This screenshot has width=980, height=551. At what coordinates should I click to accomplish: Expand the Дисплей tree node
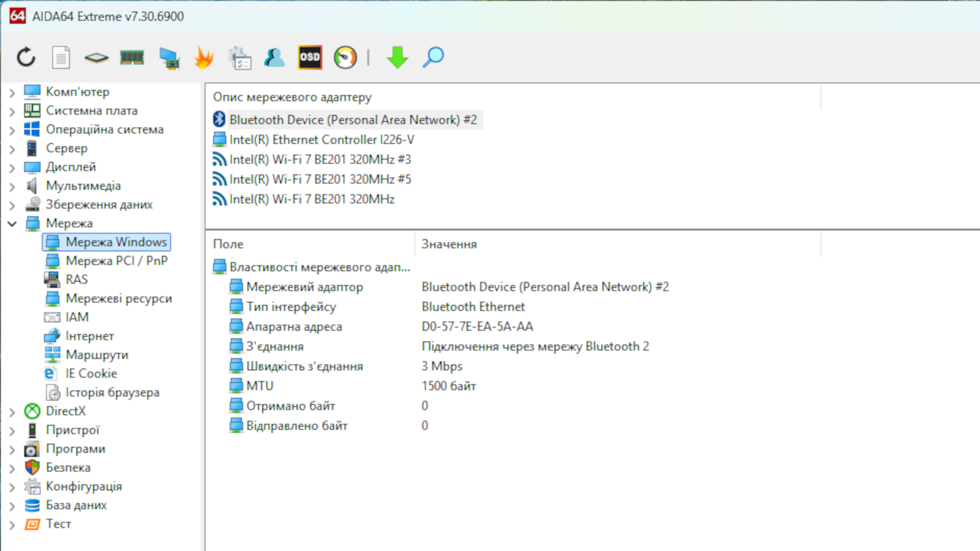click(x=12, y=168)
